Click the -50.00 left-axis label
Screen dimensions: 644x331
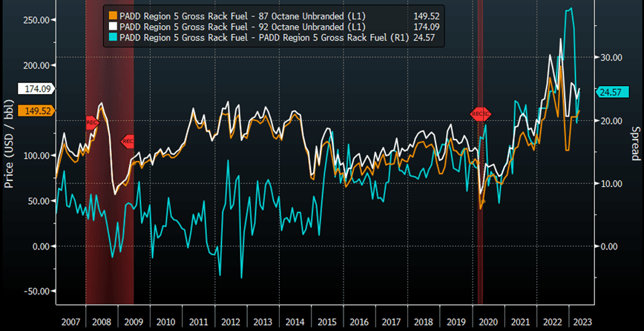pos(36,291)
